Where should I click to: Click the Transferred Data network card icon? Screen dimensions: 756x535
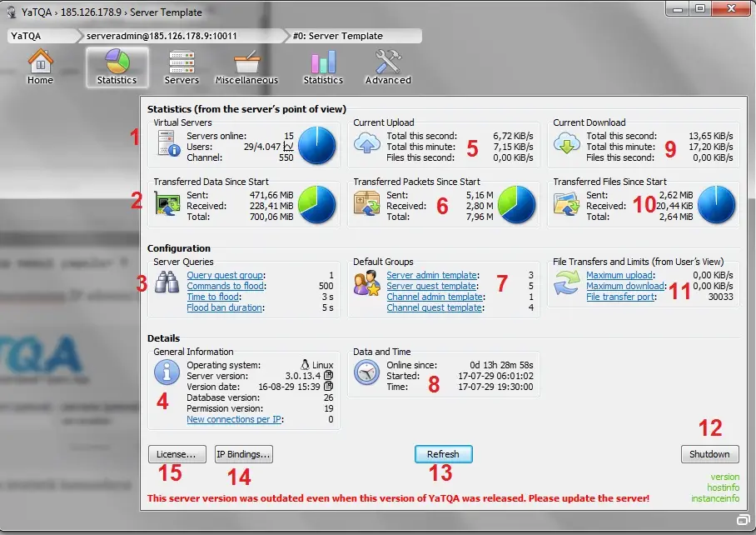(167, 203)
